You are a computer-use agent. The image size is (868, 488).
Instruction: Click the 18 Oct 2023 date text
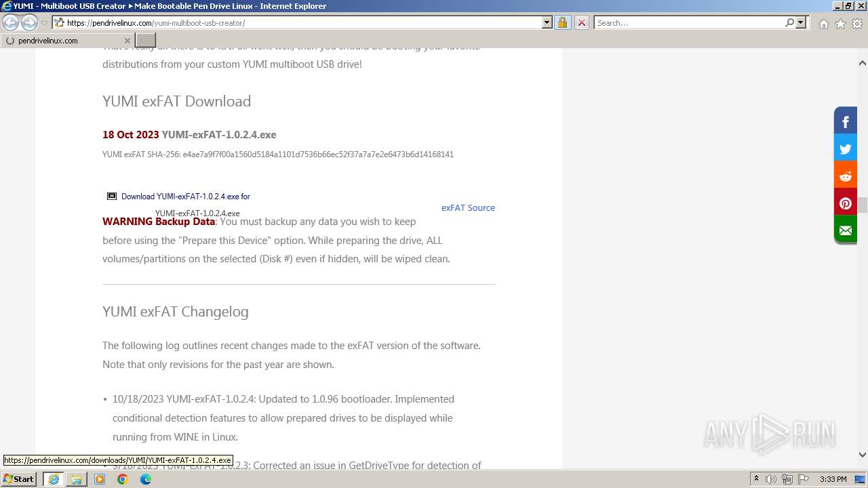point(130,134)
